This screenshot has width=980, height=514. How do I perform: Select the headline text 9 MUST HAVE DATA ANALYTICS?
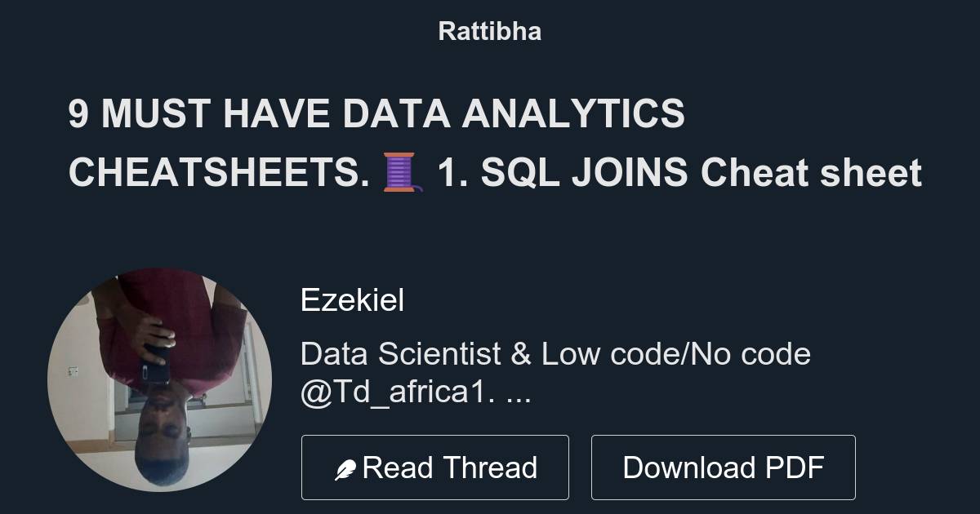tap(377, 114)
